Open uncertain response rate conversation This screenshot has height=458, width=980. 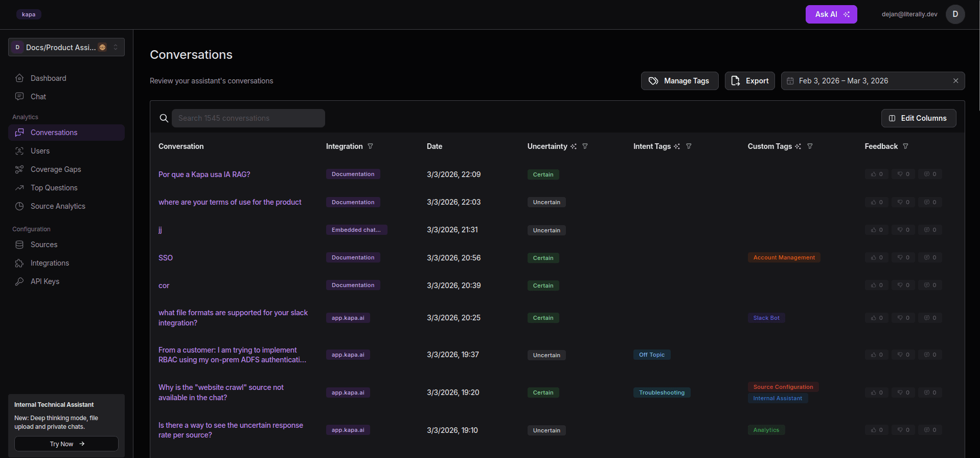click(231, 430)
